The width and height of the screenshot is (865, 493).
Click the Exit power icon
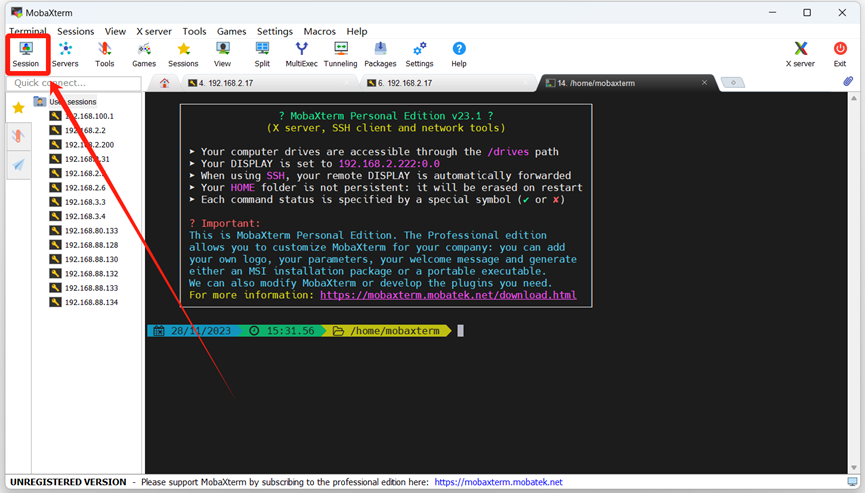click(840, 54)
